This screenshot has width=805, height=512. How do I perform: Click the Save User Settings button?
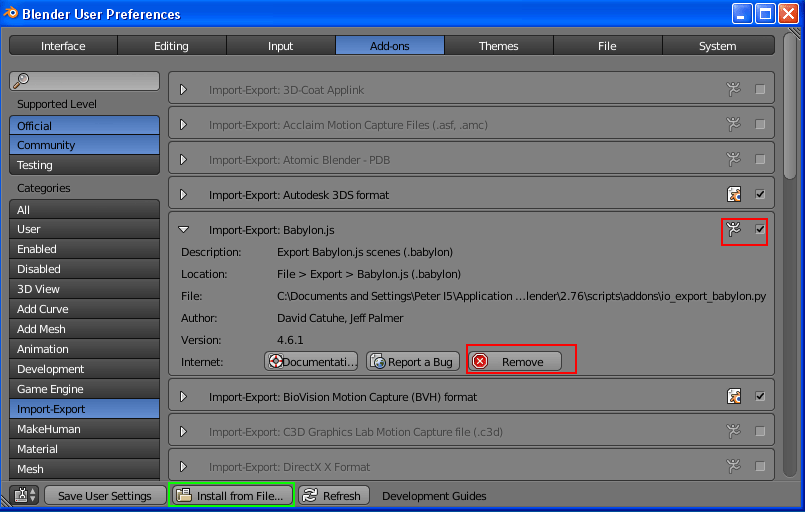[x=105, y=495]
